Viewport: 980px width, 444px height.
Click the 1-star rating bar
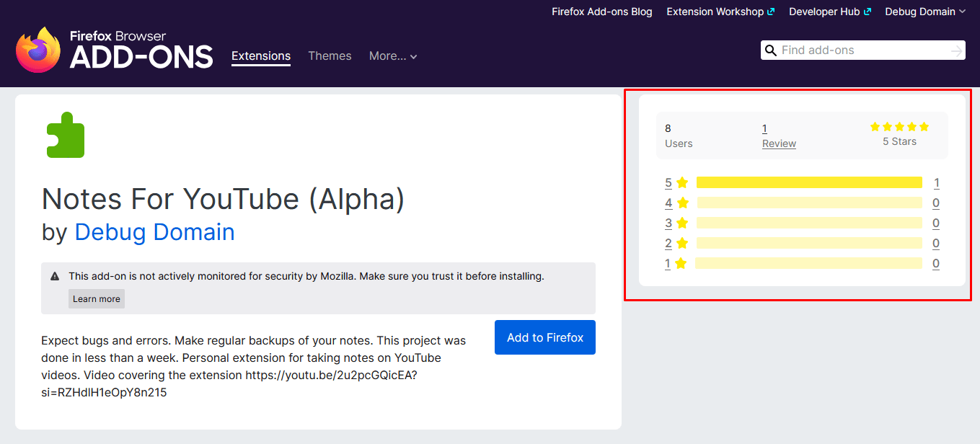(808, 263)
